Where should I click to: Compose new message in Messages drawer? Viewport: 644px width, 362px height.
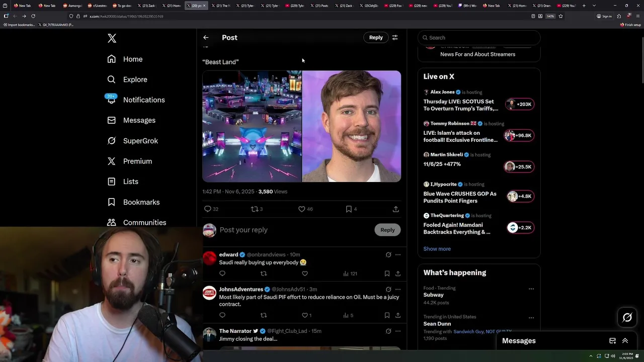612,341
